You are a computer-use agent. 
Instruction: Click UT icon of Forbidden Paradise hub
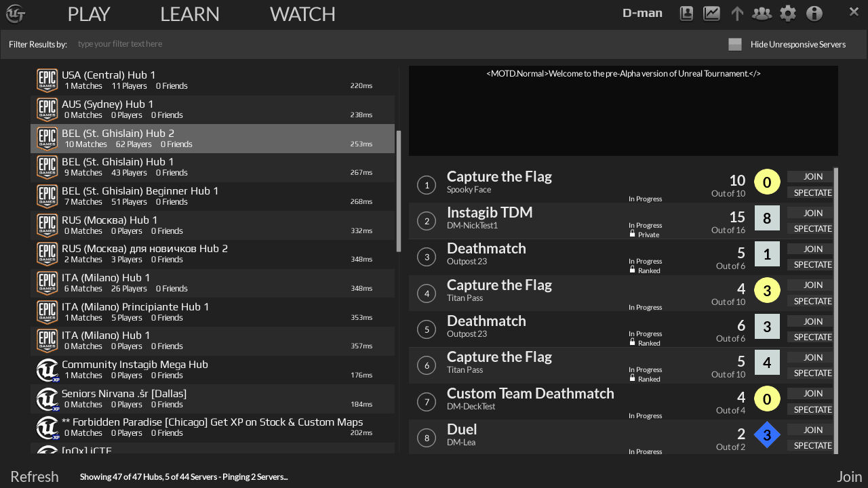coord(47,428)
